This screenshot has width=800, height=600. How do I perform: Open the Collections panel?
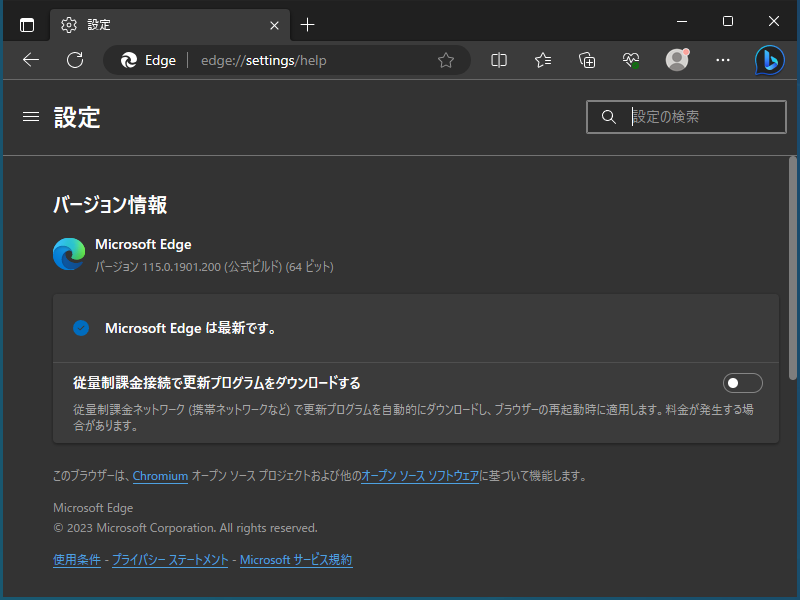[x=586, y=60]
